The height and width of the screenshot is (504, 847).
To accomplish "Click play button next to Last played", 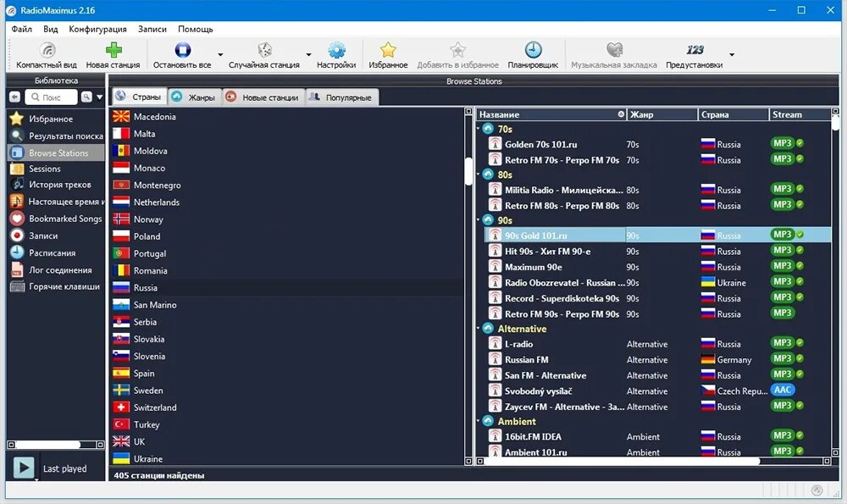I will pos(23,468).
